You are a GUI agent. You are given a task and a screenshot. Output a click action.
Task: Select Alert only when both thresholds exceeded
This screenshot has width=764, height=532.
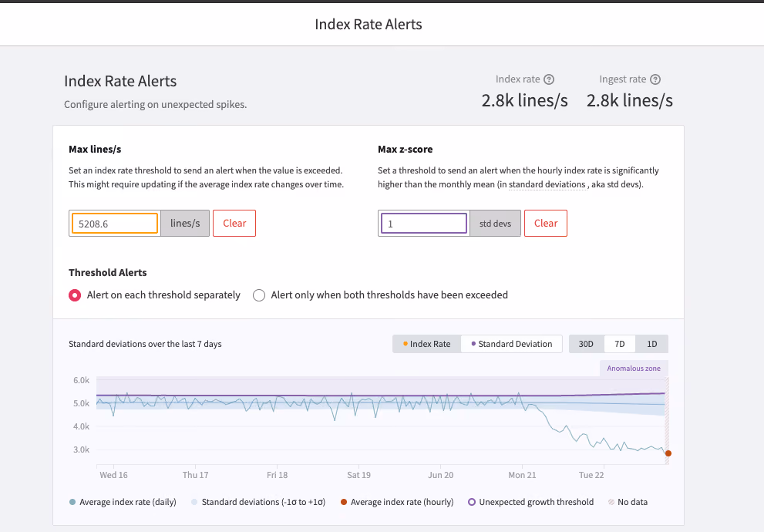click(259, 295)
